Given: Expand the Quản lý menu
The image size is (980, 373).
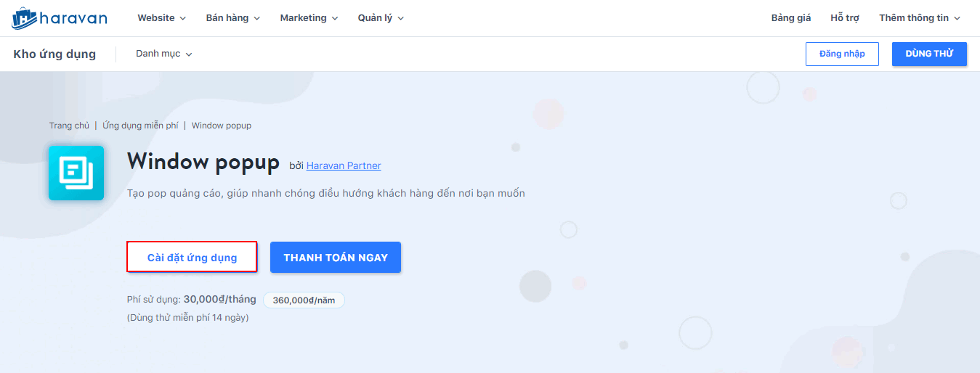Looking at the screenshot, I should click(381, 18).
